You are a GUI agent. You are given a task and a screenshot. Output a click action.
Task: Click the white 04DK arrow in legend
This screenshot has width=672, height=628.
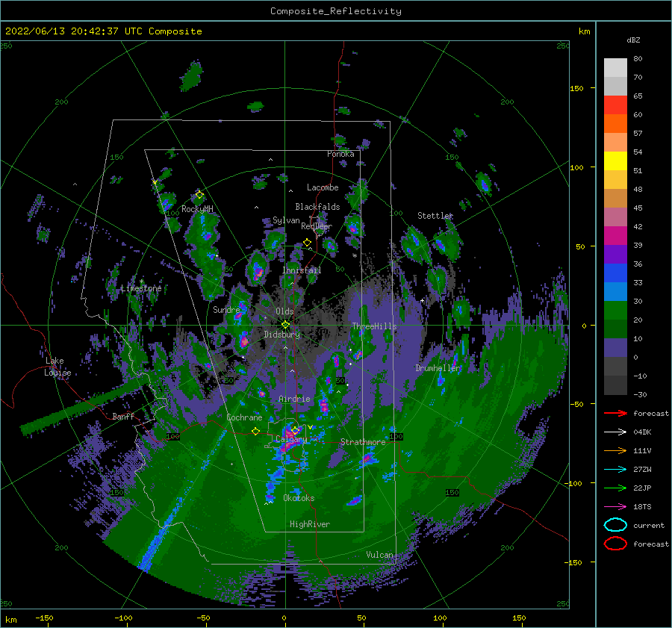[x=615, y=432]
